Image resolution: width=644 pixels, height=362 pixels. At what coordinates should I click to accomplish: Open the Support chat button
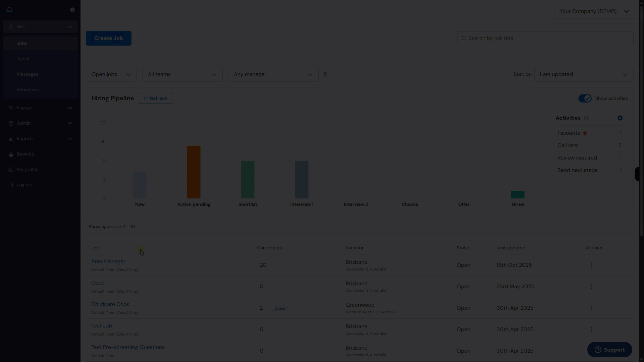pos(609,350)
